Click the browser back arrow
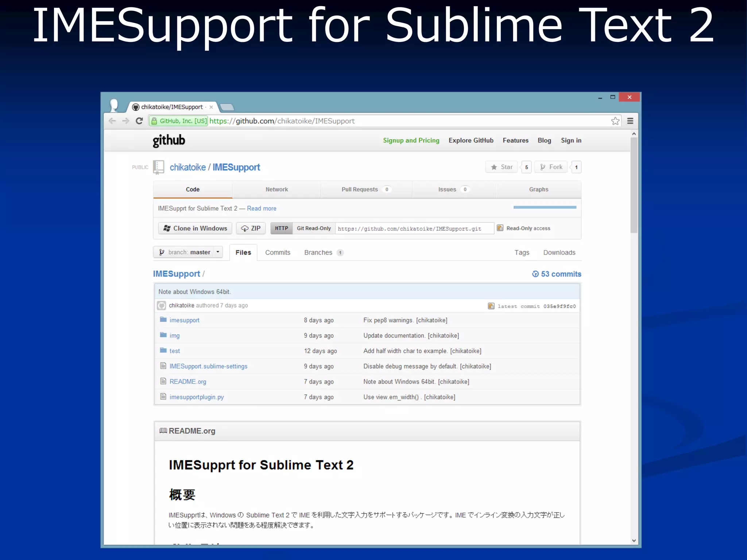 [112, 121]
